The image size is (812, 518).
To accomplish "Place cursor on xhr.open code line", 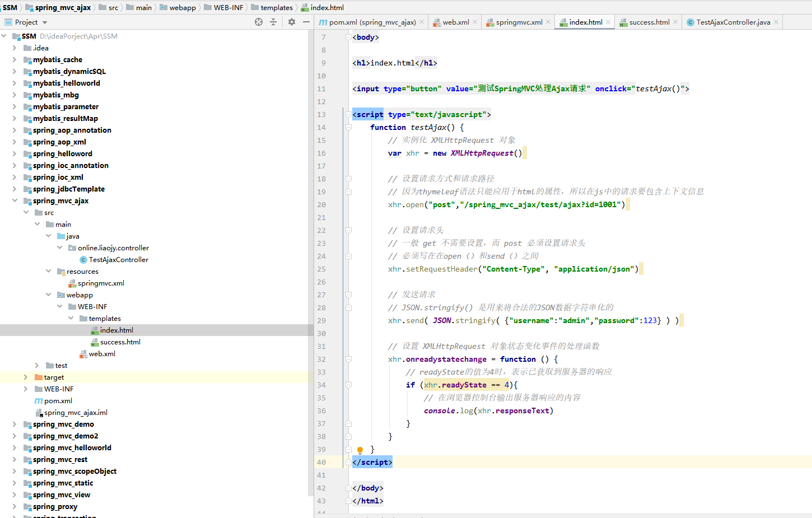I will click(x=507, y=204).
